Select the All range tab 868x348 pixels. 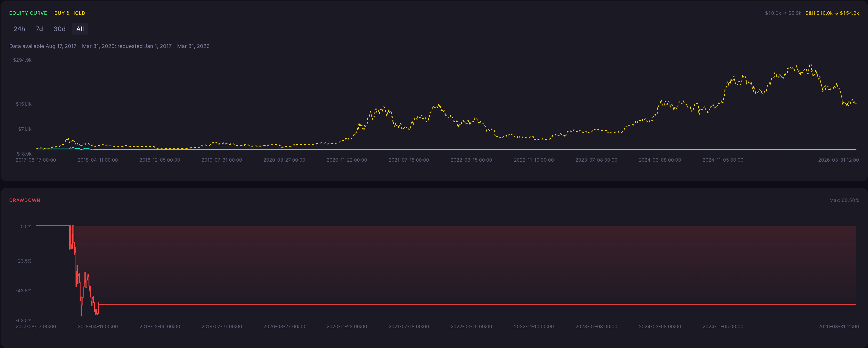pyautogui.click(x=80, y=29)
